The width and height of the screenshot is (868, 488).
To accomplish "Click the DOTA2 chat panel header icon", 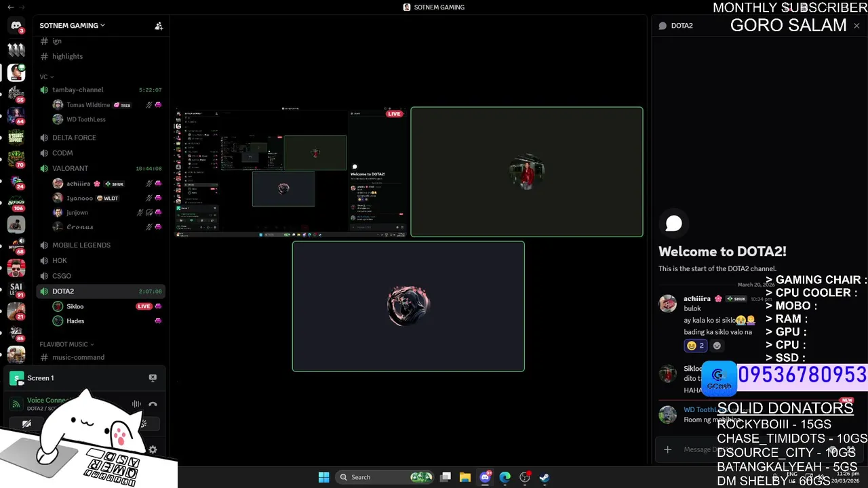I will (663, 26).
